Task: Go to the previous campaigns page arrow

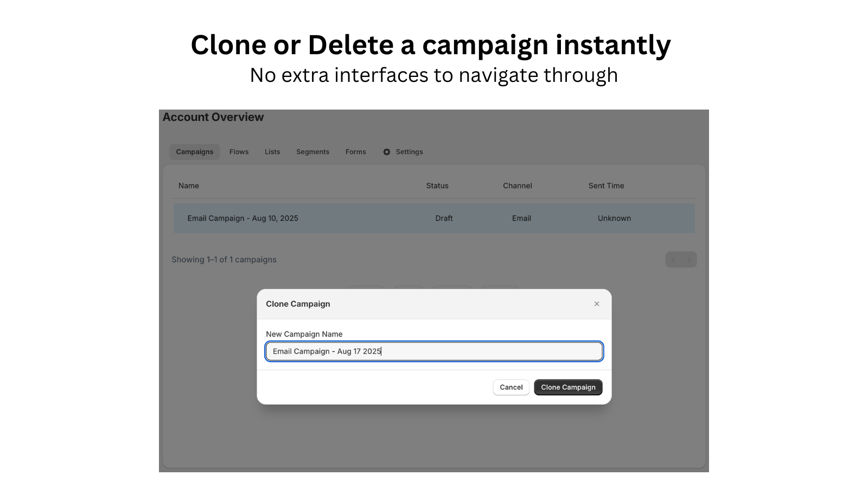Action: pos(673,260)
